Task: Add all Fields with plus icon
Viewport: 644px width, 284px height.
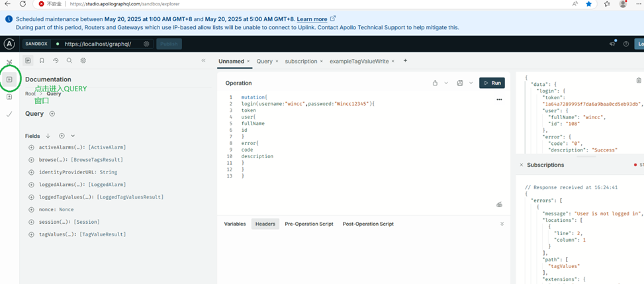Action: 62,136
